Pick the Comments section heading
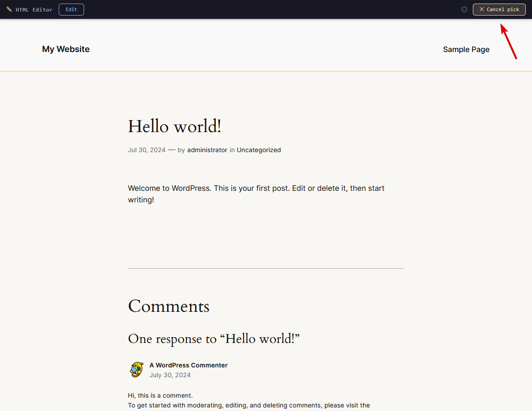This screenshot has height=411, width=532. click(169, 306)
